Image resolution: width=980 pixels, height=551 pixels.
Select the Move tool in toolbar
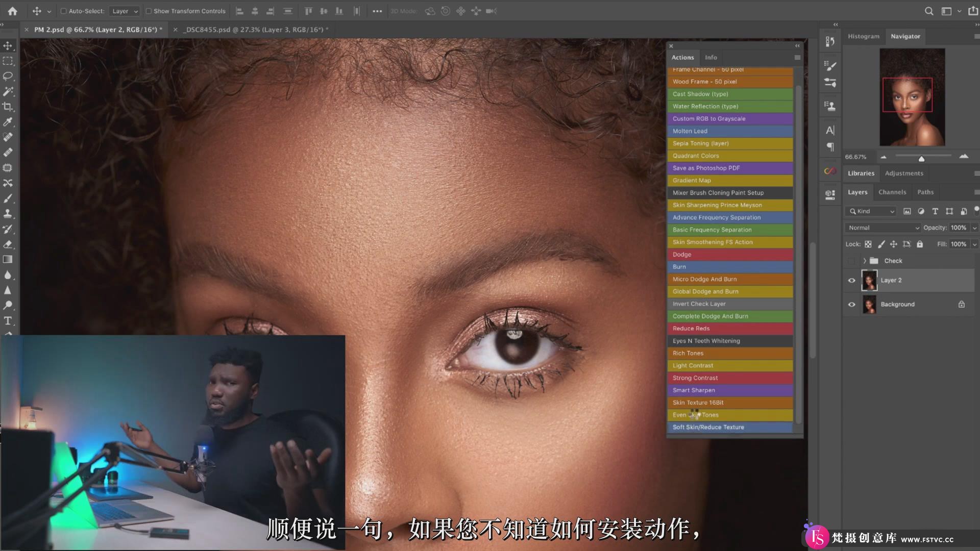pos(8,46)
